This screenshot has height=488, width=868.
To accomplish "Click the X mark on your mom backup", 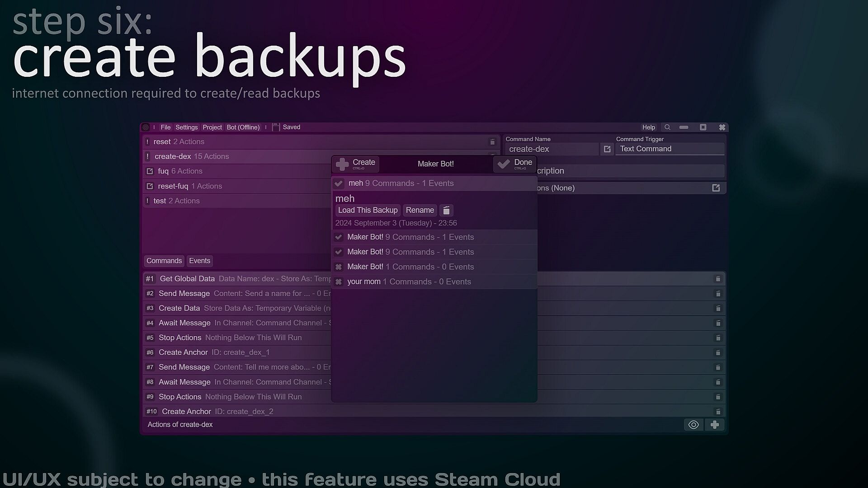I will pos(339,282).
